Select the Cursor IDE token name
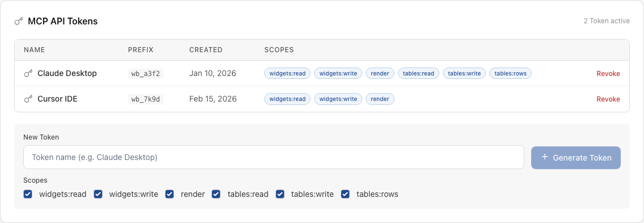The width and height of the screenshot is (644, 223). pyautogui.click(x=57, y=99)
